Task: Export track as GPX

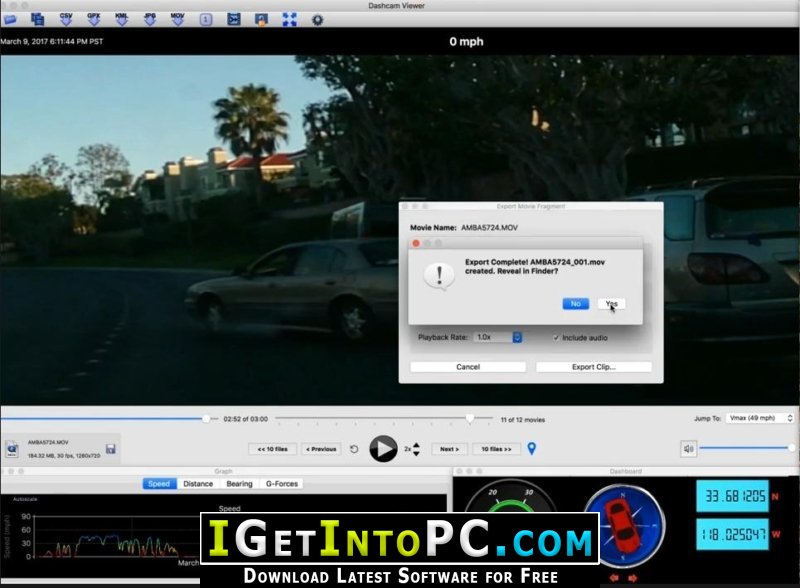Action: [x=94, y=19]
